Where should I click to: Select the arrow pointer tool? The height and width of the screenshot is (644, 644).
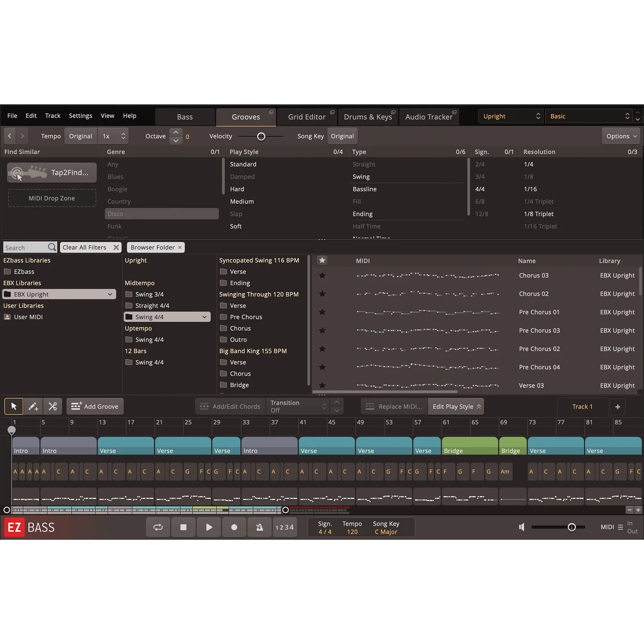14,406
